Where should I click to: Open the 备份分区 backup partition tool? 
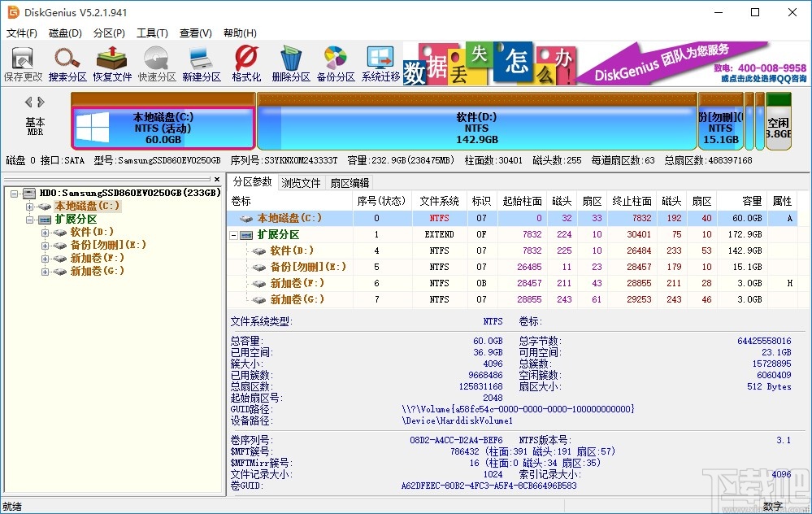pyautogui.click(x=336, y=63)
